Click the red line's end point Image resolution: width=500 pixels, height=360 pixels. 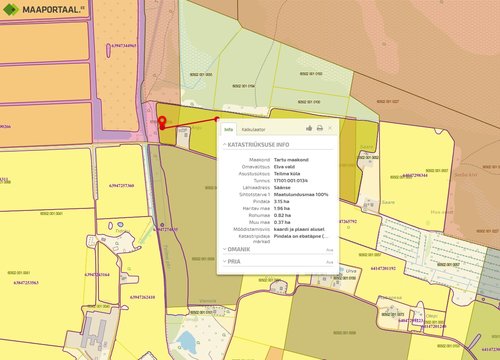click(217, 118)
